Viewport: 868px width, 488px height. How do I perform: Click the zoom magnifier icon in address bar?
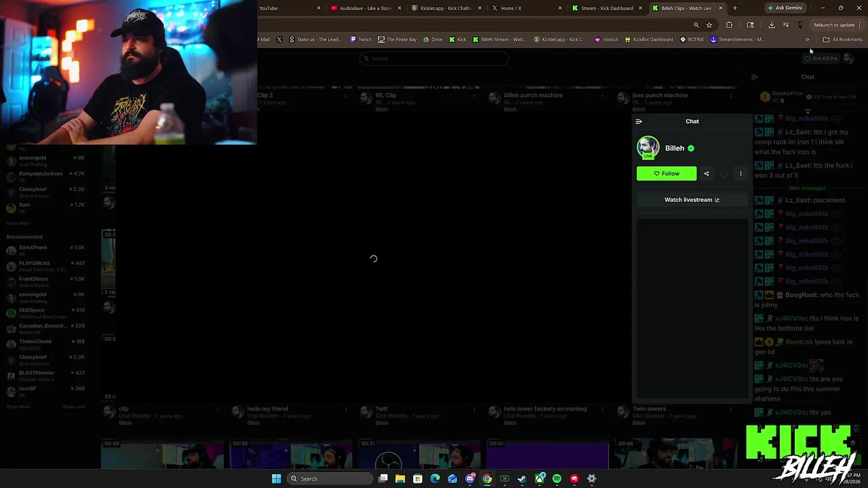pos(696,25)
